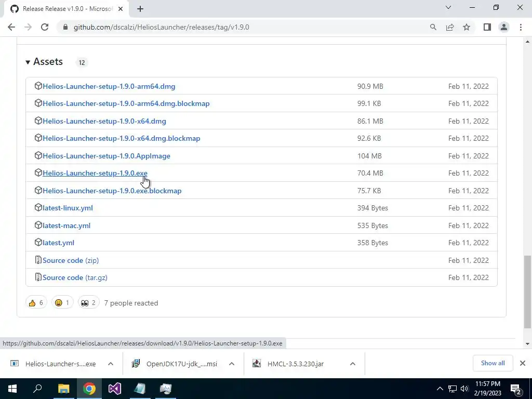Download Source code zip
Image resolution: width=532 pixels, height=399 pixels.
point(71,261)
